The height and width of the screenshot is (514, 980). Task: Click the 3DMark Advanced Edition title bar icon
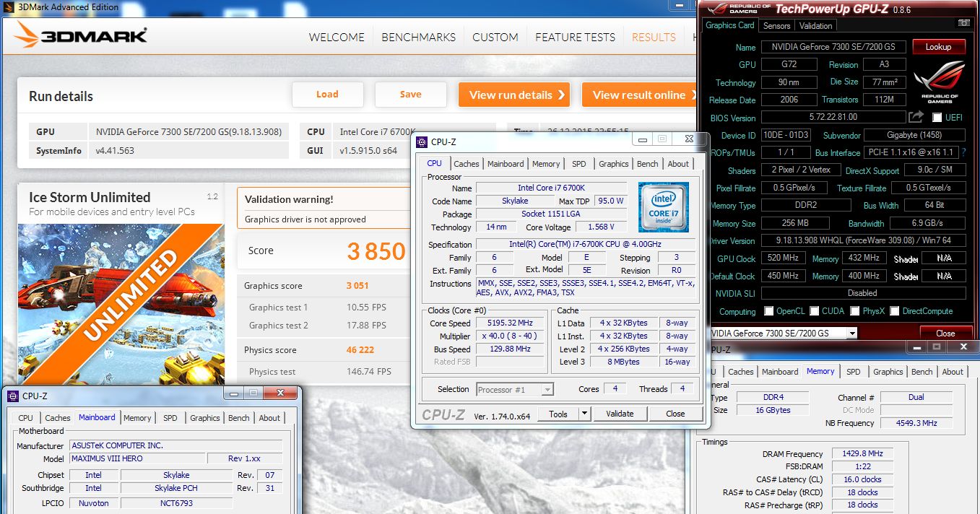coord(6,6)
